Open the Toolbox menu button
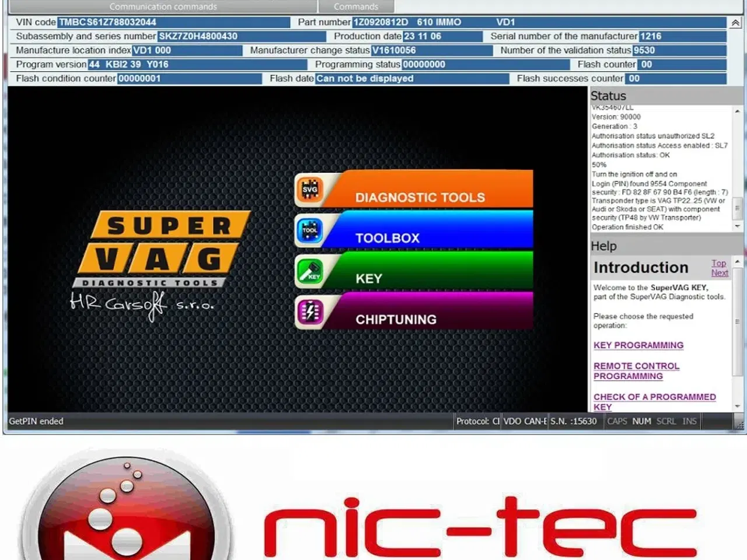This screenshot has width=747, height=560. click(414, 230)
